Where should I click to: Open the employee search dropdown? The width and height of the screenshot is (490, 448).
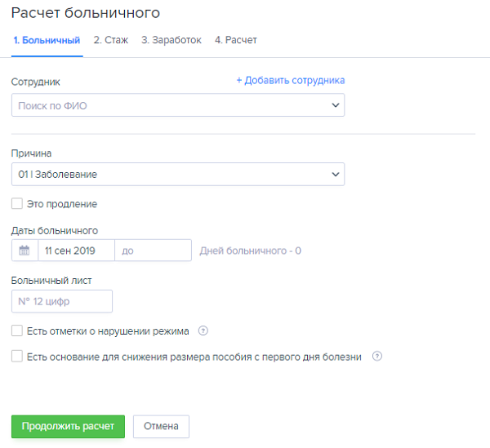click(335, 105)
